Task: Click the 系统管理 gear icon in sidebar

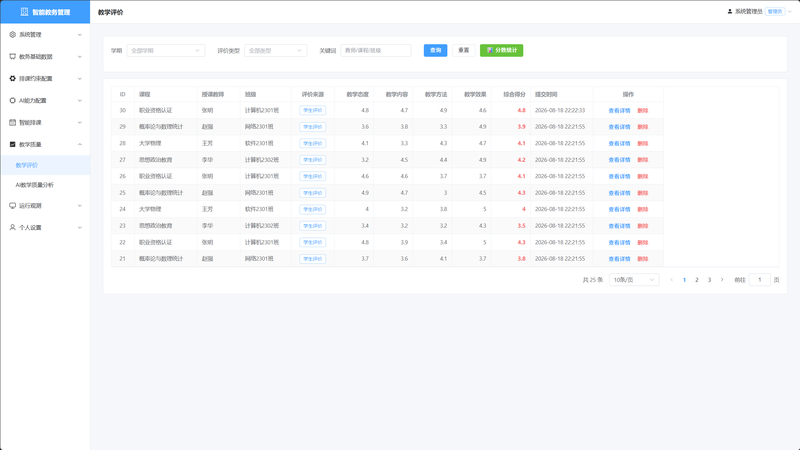Action: point(12,35)
